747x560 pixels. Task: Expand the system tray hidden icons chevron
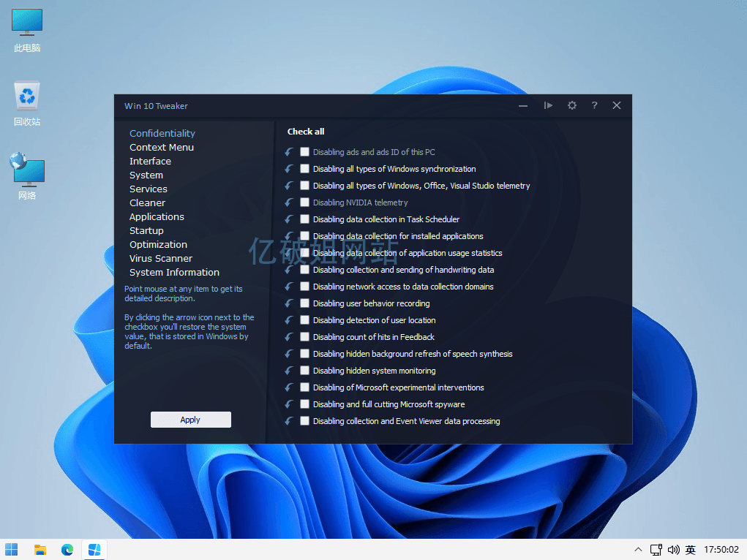(x=638, y=550)
